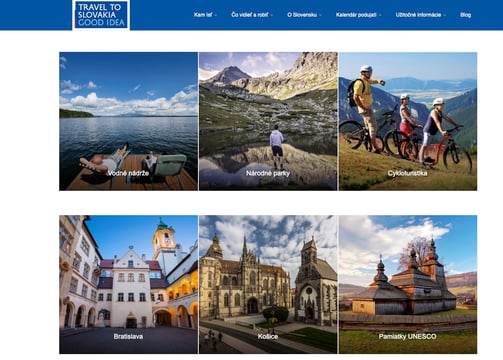Click the Vodné nádrže caption text
The width and height of the screenshot is (503, 360).
click(x=128, y=173)
